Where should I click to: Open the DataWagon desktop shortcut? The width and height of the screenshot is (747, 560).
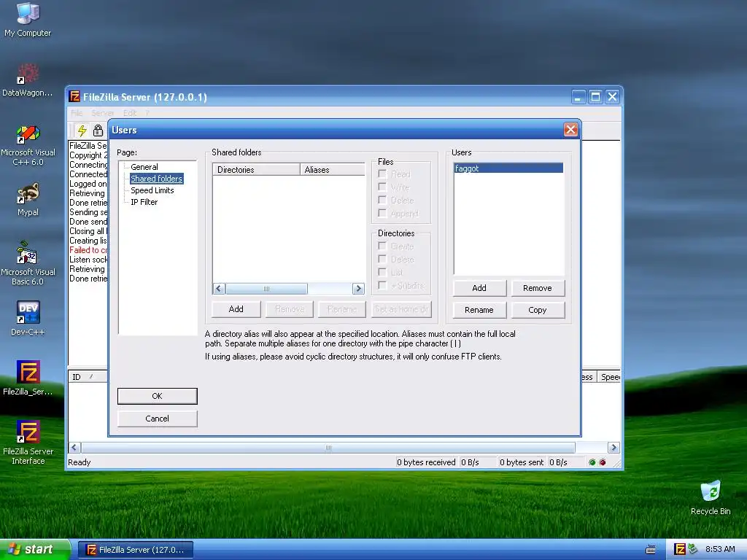pyautogui.click(x=28, y=80)
